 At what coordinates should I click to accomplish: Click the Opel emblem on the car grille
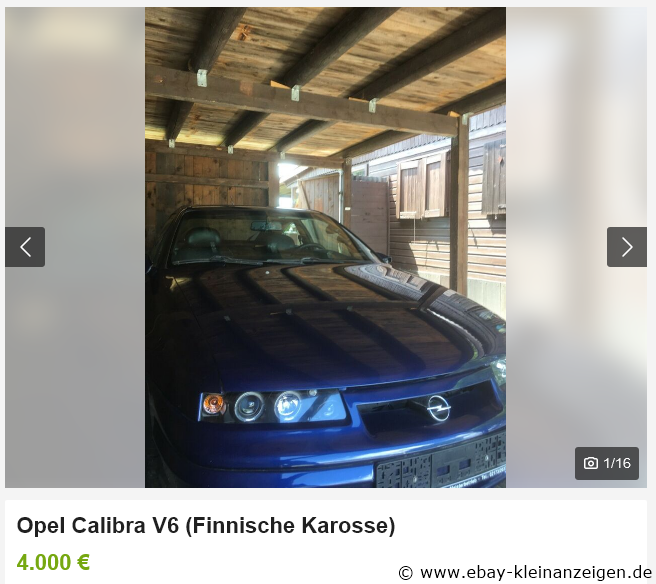click(x=438, y=408)
